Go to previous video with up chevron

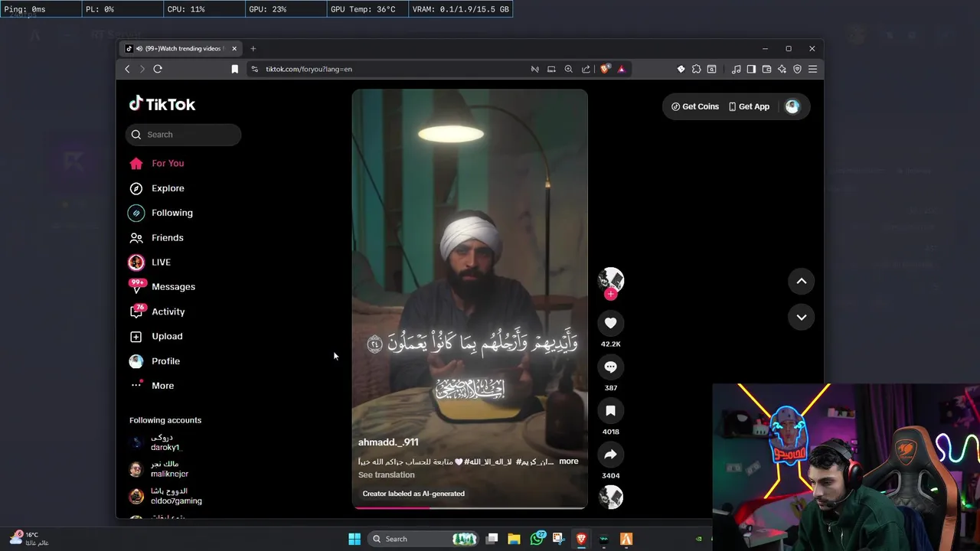pyautogui.click(x=801, y=281)
